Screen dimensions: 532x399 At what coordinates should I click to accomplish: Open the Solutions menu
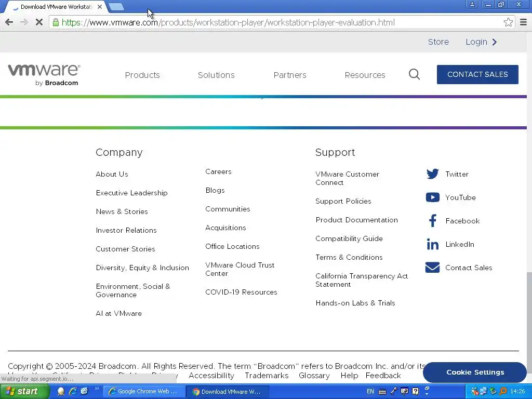click(216, 75)
